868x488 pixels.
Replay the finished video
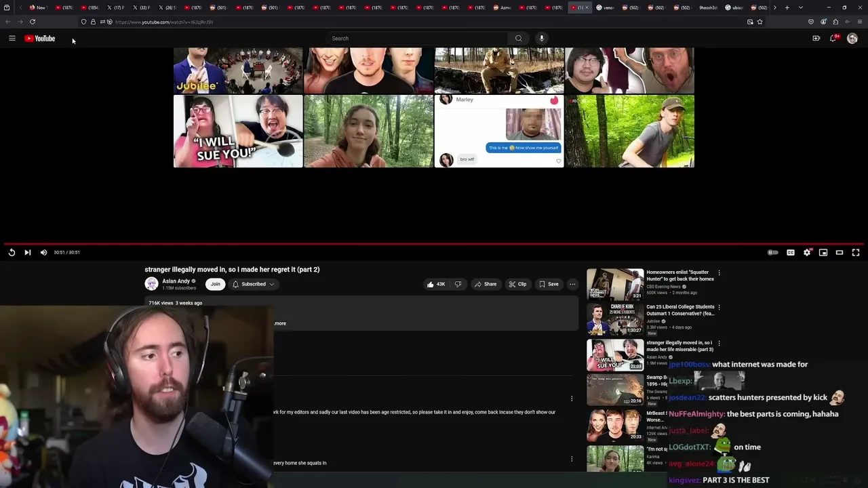[12, 252]
